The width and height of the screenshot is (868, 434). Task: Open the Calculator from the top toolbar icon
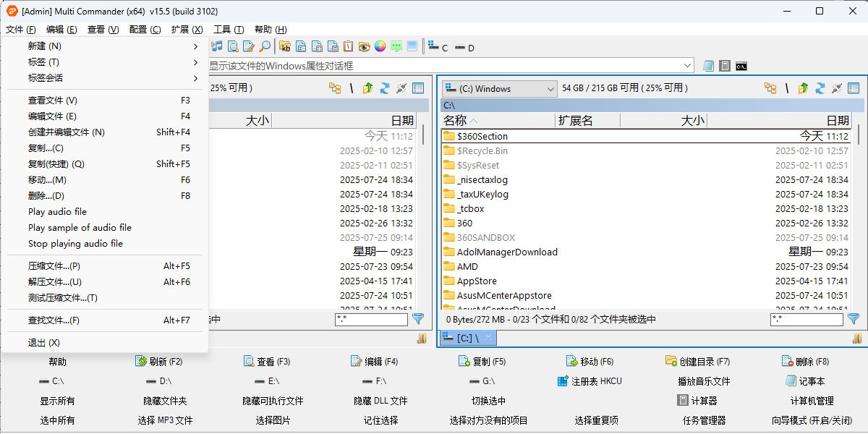[724, 65]
